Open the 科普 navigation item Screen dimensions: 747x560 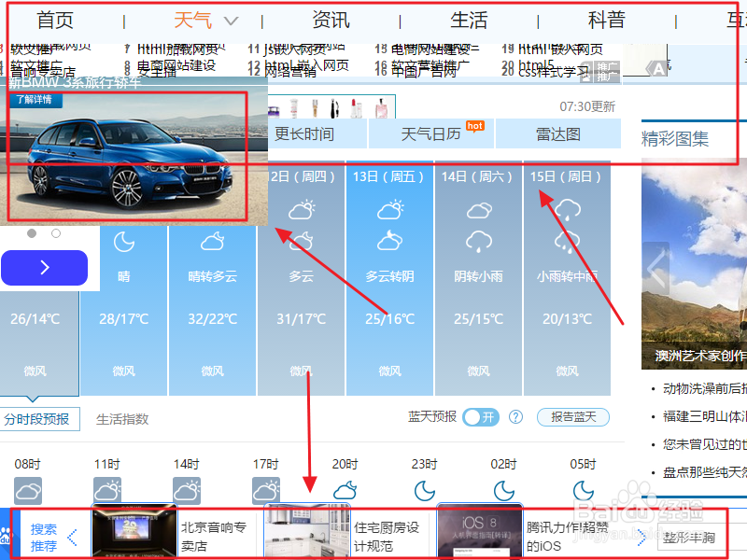click(606, 21)
